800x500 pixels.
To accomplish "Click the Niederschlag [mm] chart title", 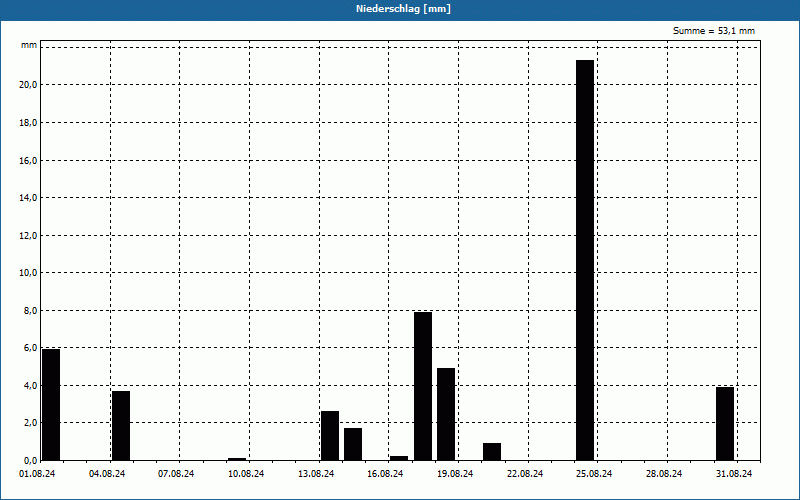I will pyautogui.click(x=403, y=9).
